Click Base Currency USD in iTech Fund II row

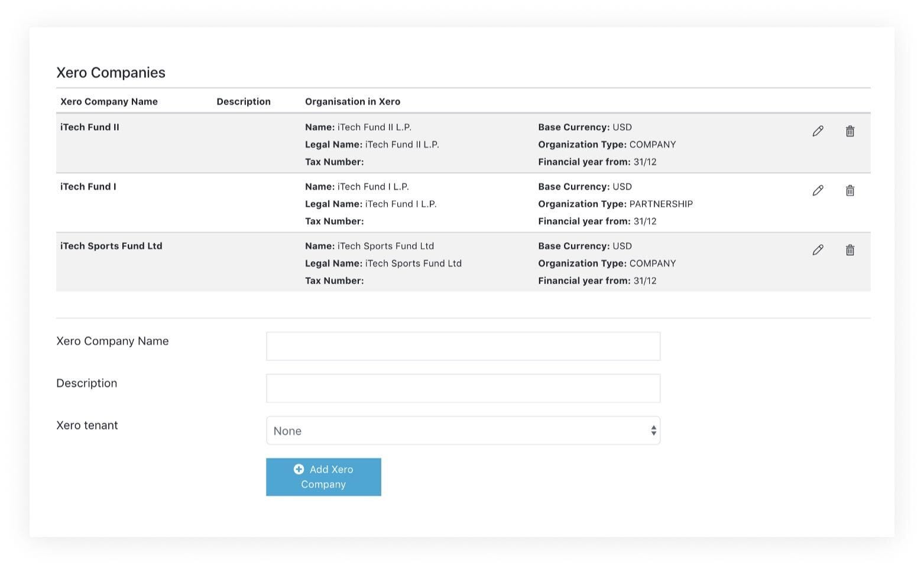point(585,127)
